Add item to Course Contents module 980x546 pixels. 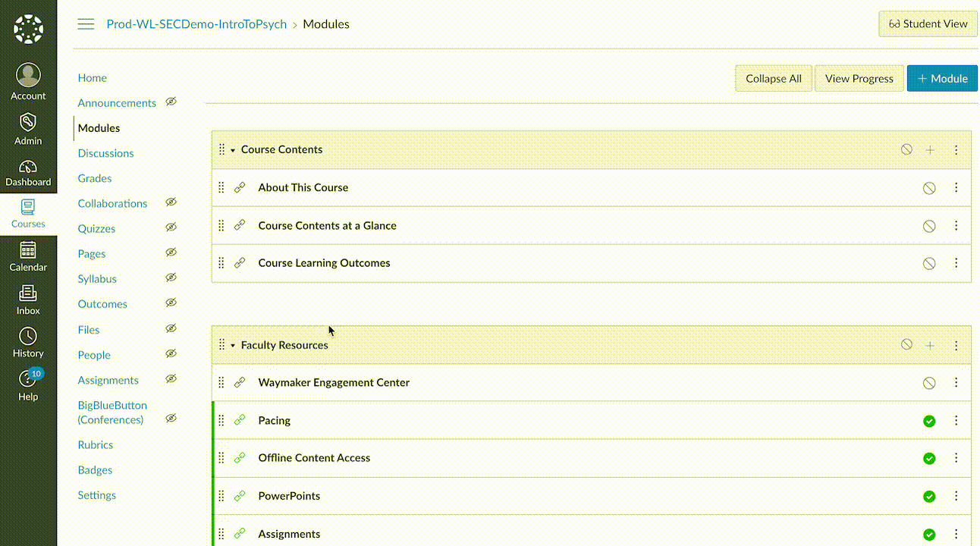pos(930,150)
